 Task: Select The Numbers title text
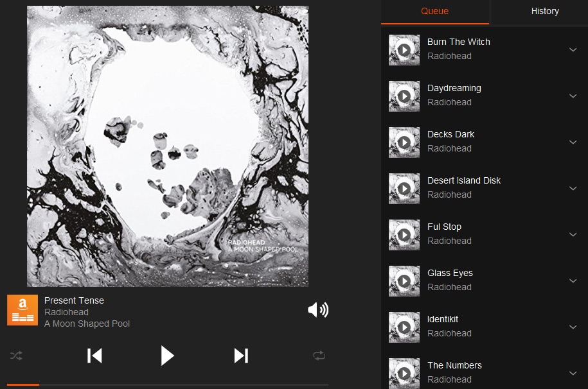[454, 365]
